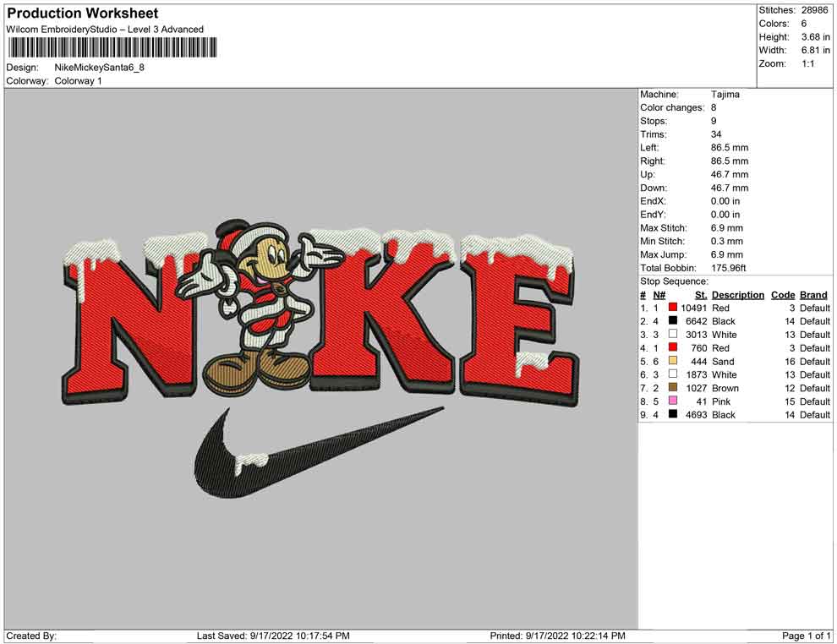The height and width of the screenshot is (644, 837).
Task: Click the Total Bobbin value 175.96ft
Action: (x=729, y=268)
